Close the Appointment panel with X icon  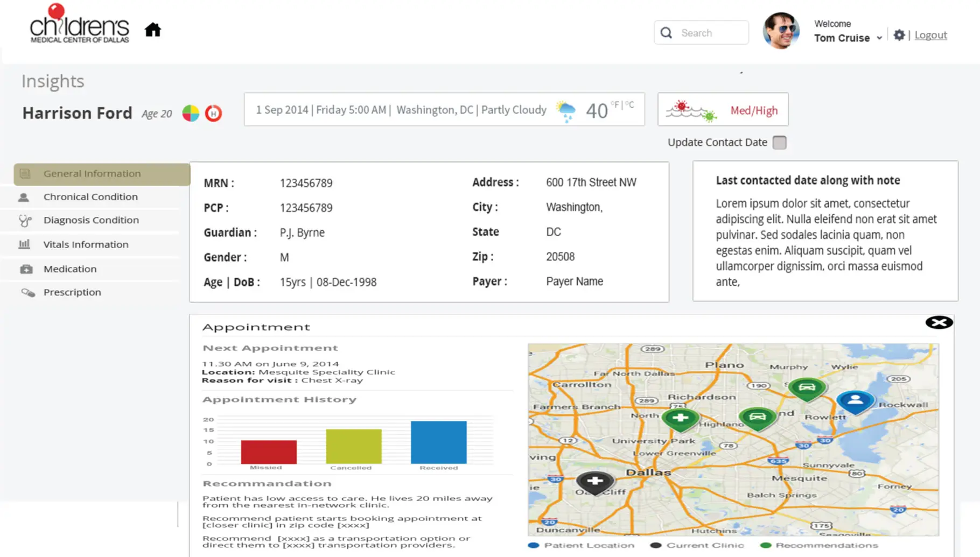tap(939, 322)
